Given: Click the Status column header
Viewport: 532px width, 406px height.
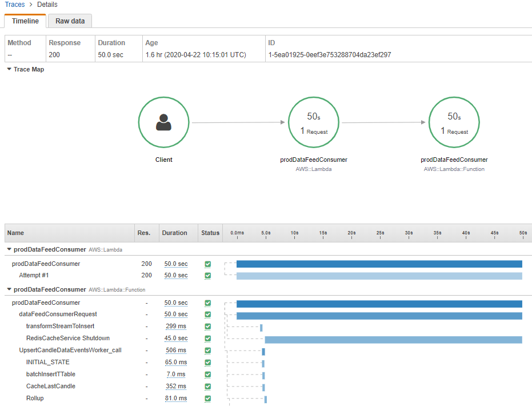Looking at the screenshot, I should [210, 233].
